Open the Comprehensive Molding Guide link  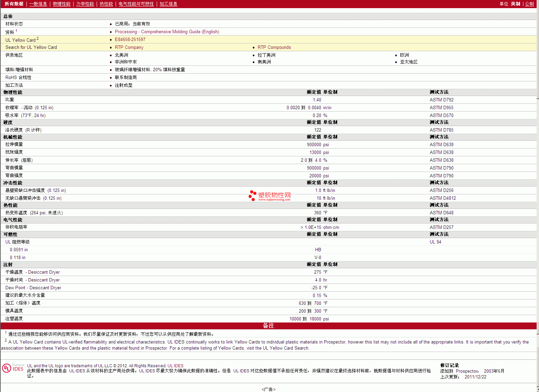pos(167,32)
